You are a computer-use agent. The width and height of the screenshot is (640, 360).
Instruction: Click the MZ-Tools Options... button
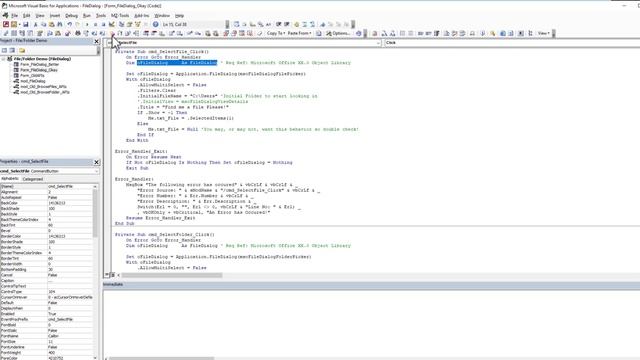pos(338,33)
